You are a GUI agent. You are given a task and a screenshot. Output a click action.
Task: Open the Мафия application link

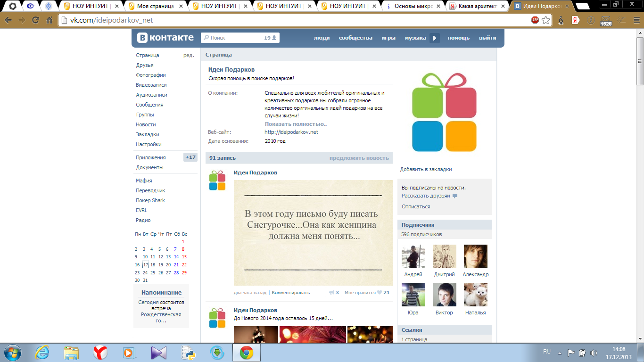click(144, 181)
